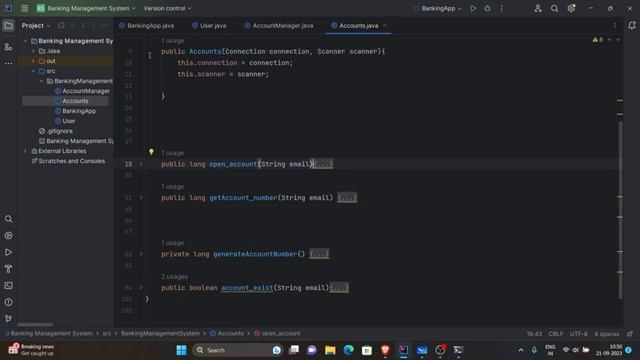Open the Version control dropdown
The height and width of the screenshot is (360, 640).
[167, 8]
